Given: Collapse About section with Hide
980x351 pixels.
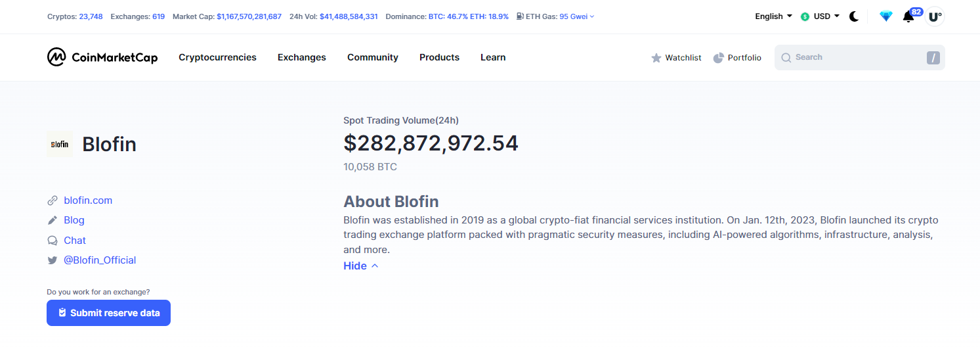Looking at the screenshot, I should [x=360, y=266].
